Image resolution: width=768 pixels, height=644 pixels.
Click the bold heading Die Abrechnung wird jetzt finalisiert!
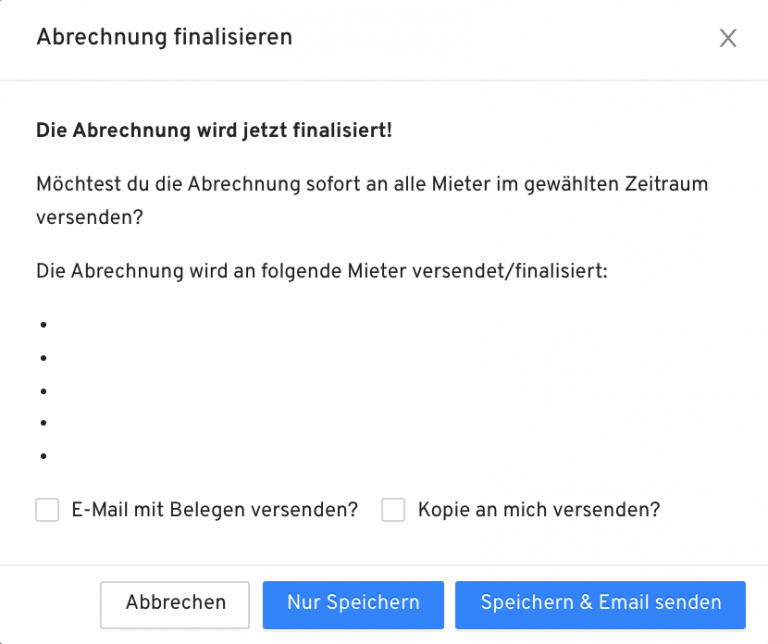[x=214, y=130]
